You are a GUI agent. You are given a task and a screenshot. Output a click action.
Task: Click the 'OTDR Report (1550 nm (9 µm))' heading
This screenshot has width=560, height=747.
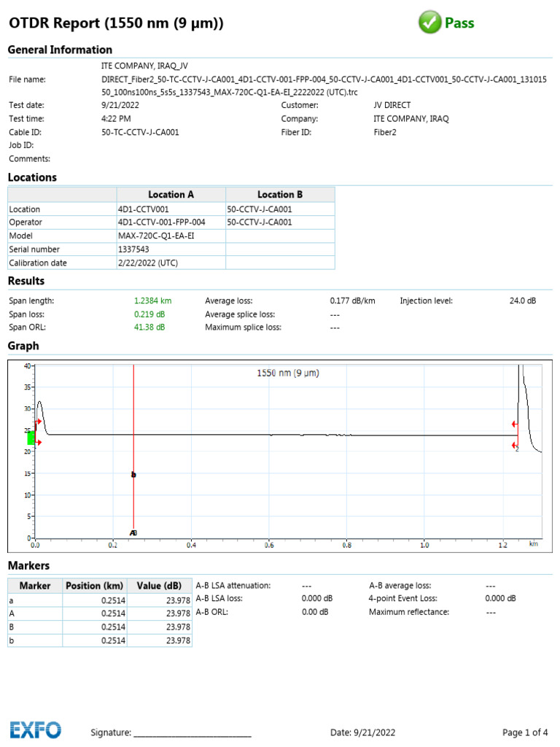click(x=116, y=23)
